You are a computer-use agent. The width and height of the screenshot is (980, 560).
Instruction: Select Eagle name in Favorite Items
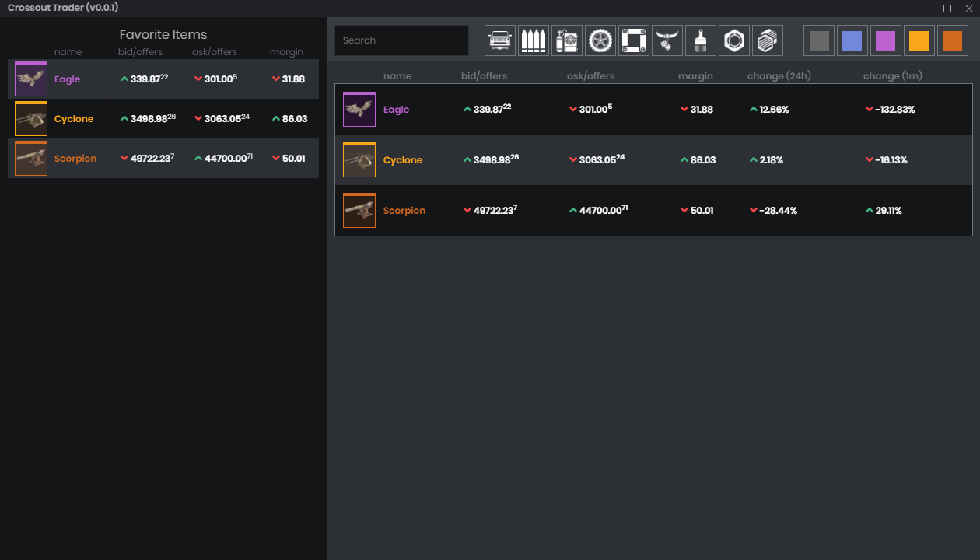tap(68, 79)
